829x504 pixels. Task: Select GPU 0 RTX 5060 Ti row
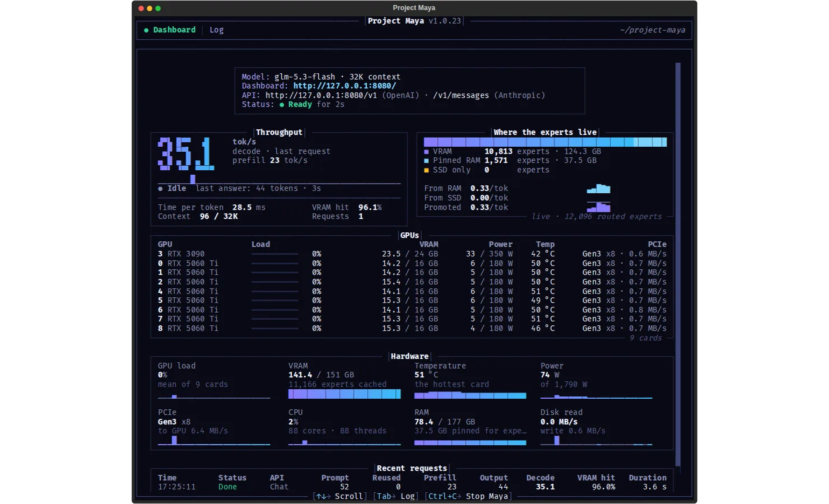click(x=412, y=263)
